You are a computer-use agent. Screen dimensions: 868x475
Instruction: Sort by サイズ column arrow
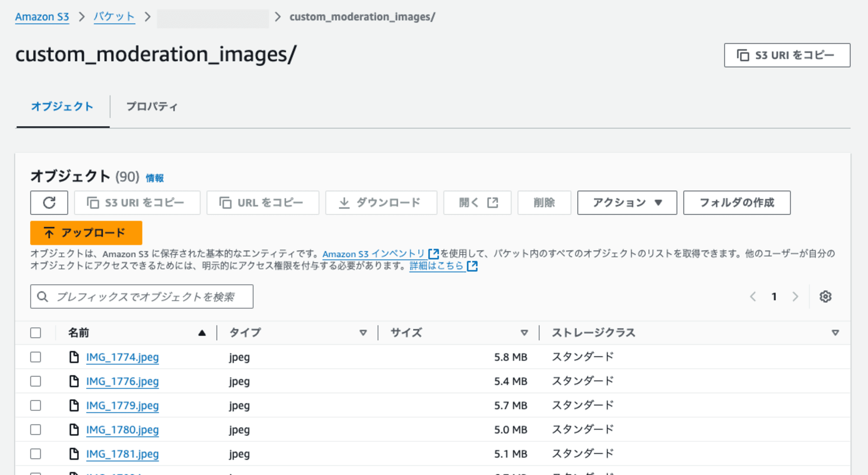(x=524, y=333)
